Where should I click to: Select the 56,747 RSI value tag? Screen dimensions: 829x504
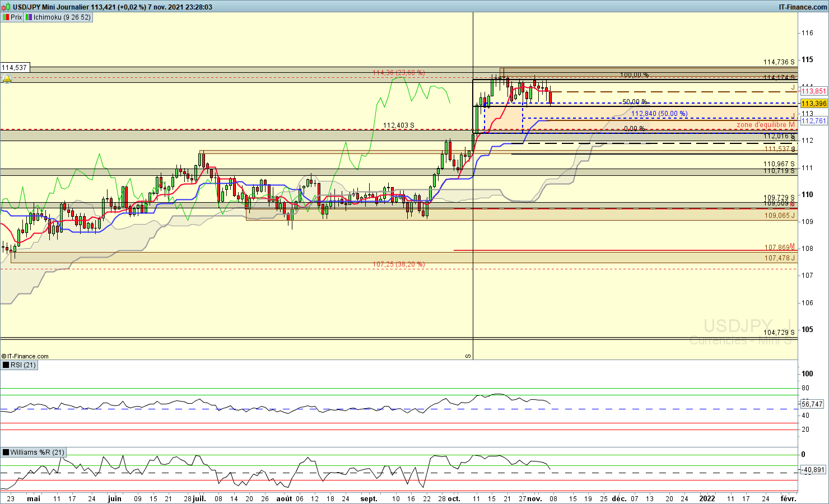[812, 404]
